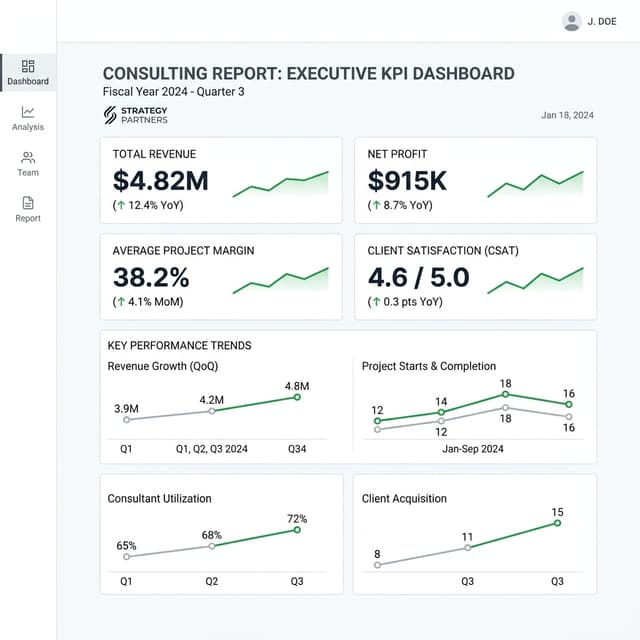This screenshot has width=640, height=640.
Task: Open the Dashboard sidebar icon
Action: pos(28,66)
